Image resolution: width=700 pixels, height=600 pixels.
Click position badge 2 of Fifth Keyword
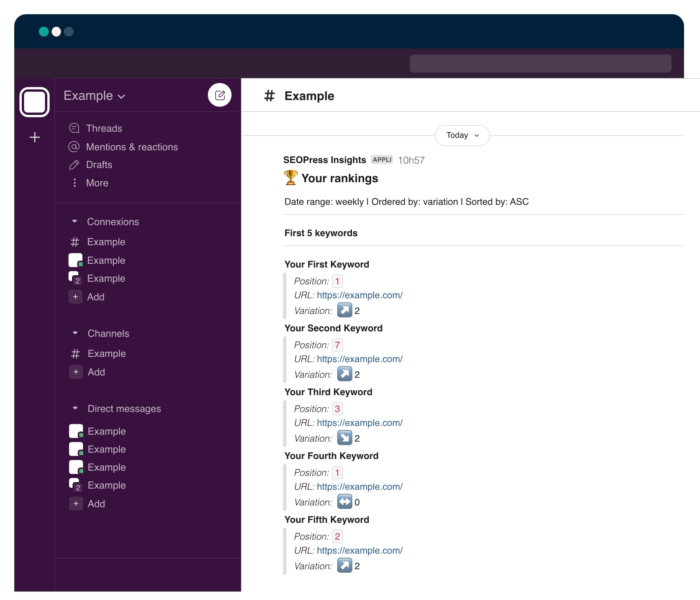(337, 536)
